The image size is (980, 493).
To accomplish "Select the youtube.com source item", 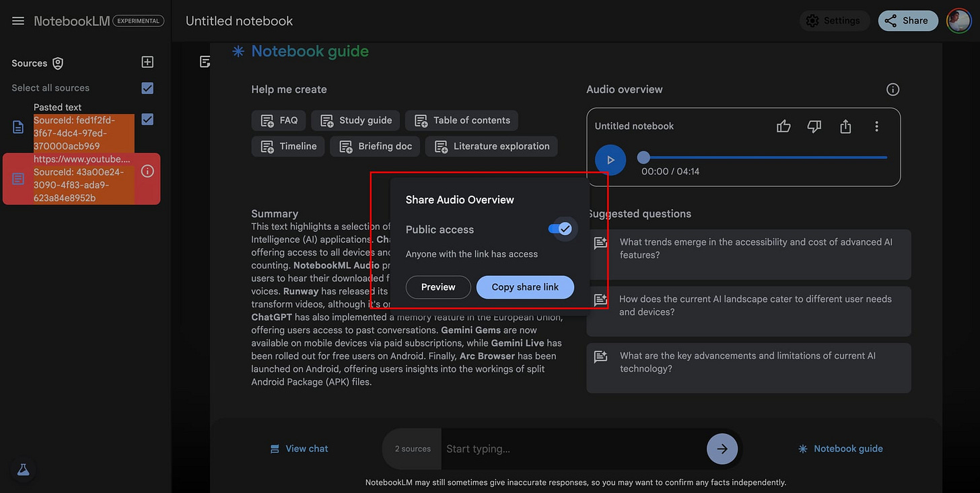I will click(81, 178).
